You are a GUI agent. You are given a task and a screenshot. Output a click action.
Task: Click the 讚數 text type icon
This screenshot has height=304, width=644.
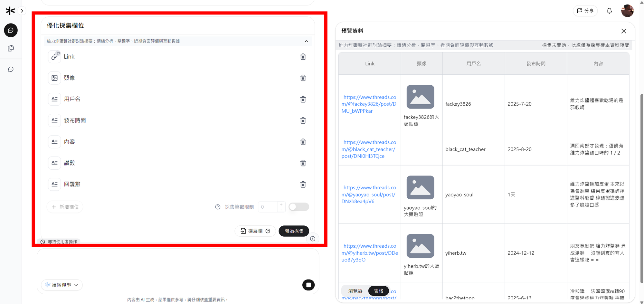coord(54,163)
